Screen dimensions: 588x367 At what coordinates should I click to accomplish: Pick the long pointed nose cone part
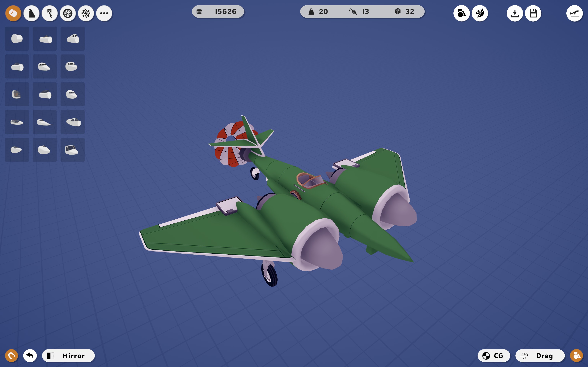point(45,122)
